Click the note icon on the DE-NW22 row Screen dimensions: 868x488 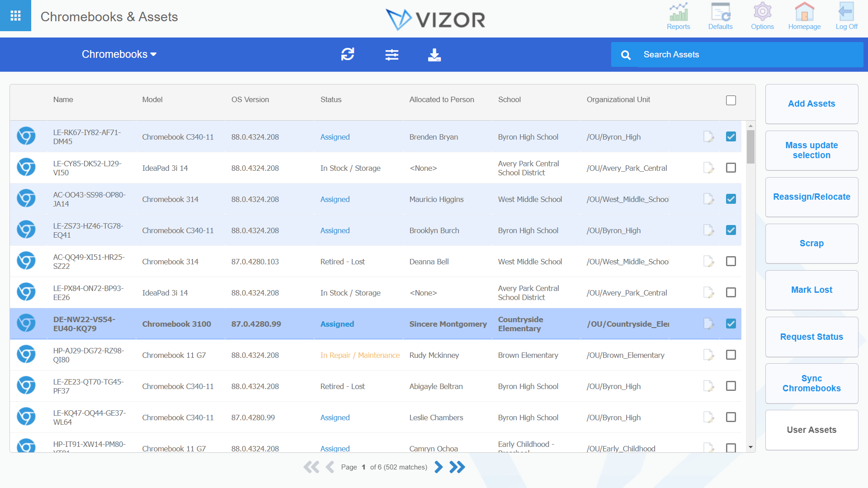[x=708, y=324]
